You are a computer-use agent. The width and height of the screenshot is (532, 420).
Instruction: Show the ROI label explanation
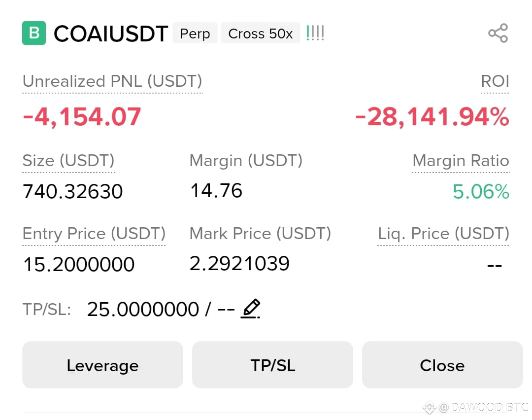click(495, 81)
